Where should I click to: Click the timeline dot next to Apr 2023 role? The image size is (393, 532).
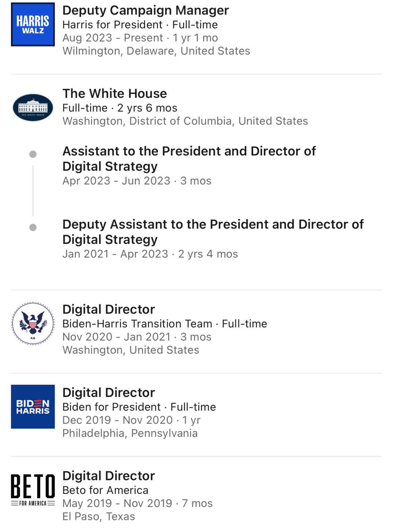click(x=32, y=154)
